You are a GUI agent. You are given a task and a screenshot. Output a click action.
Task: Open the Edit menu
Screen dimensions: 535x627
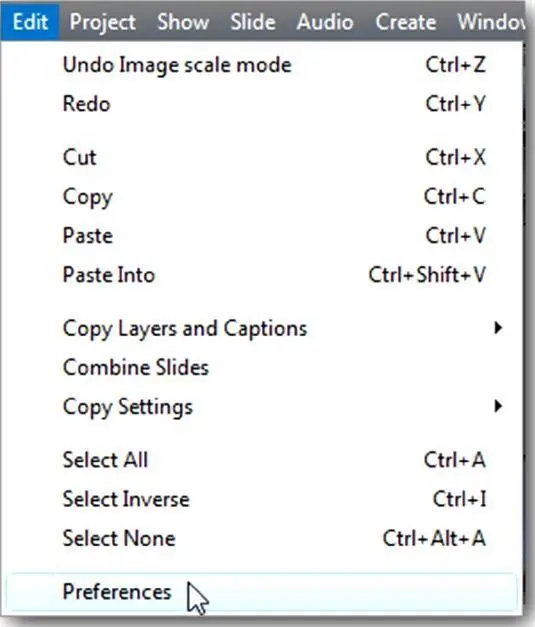coord(30,21)
